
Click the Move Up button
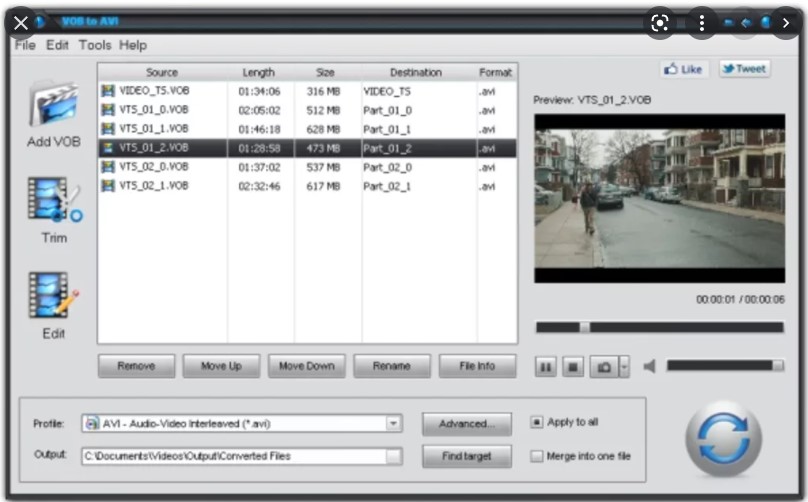221,366
